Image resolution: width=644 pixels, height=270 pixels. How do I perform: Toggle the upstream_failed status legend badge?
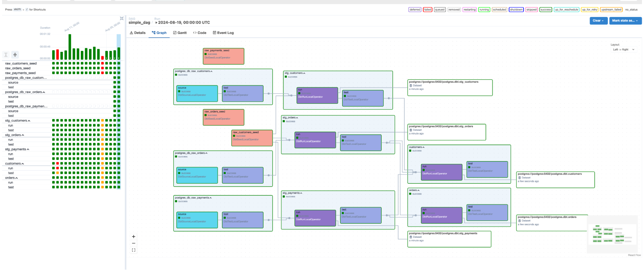(x=611, y=10)
